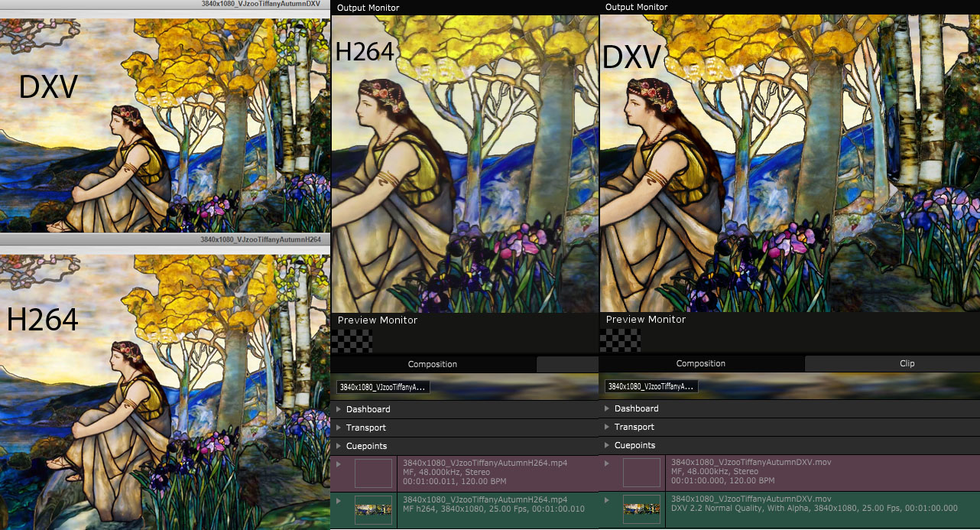Expand the H264.mp4 audio track row arrow

click(339, 463)
